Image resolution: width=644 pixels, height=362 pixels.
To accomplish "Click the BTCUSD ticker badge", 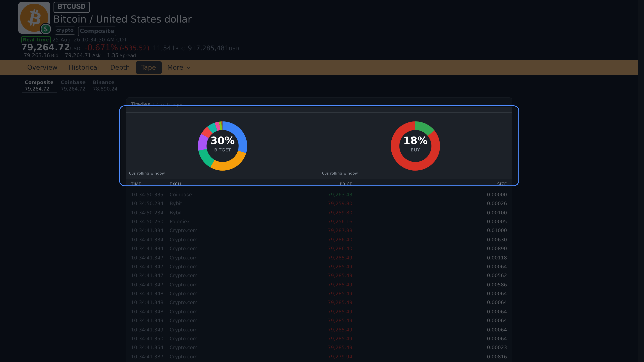I will (x=71, y=7).
